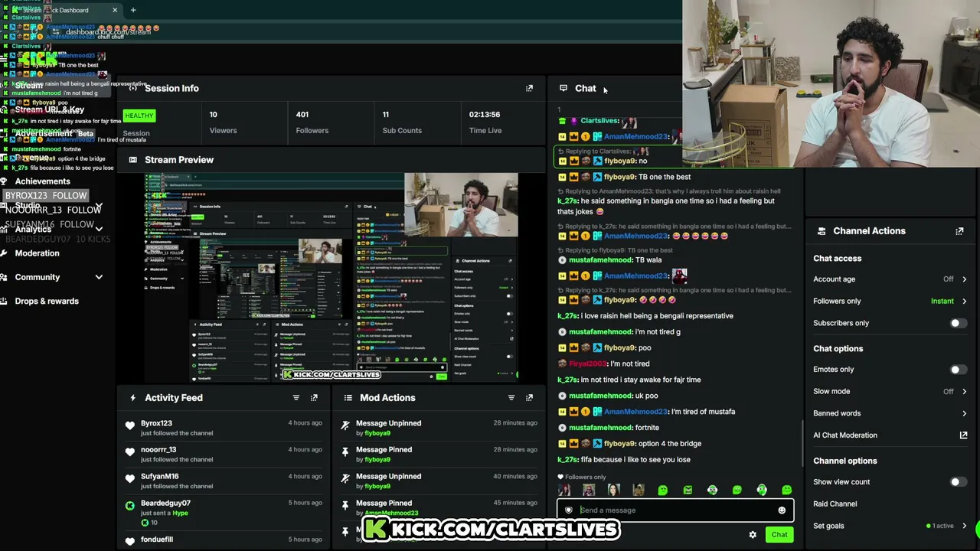
Task: Open the emoji picker in message box
Action: (782, 510)
